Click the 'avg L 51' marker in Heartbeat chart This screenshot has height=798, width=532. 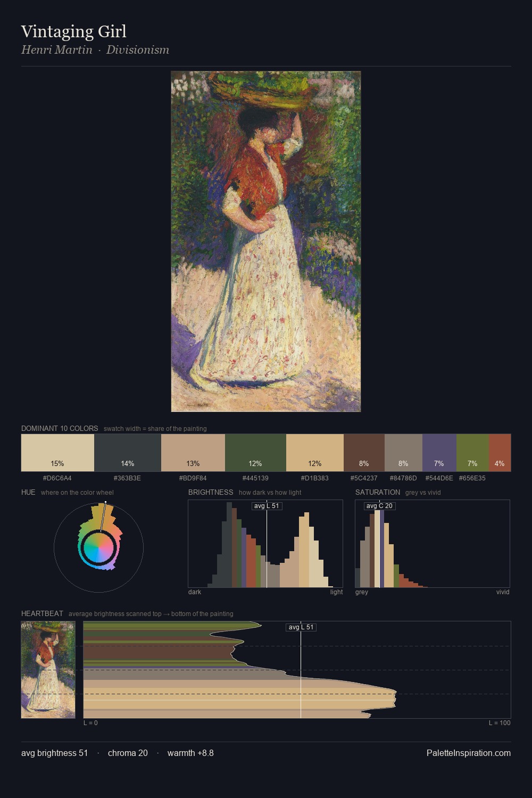coord(301,627)
